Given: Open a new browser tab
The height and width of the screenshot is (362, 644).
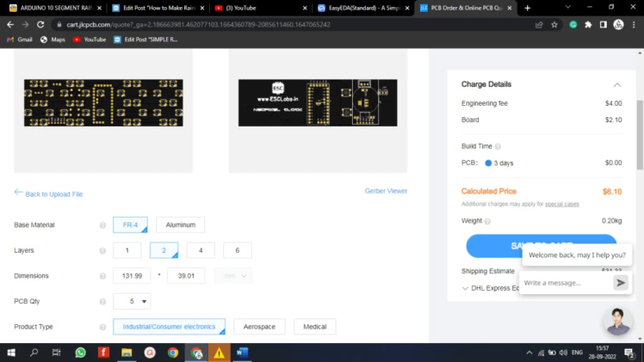Looking at the screenshot, I should tap(528, 8).
